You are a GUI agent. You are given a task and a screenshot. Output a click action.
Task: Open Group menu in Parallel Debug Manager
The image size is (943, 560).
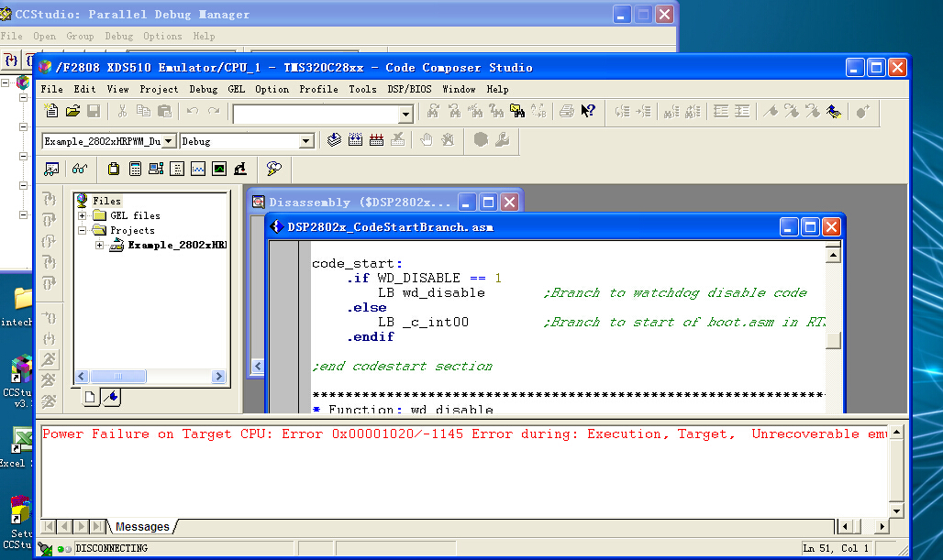click(80, 36)
